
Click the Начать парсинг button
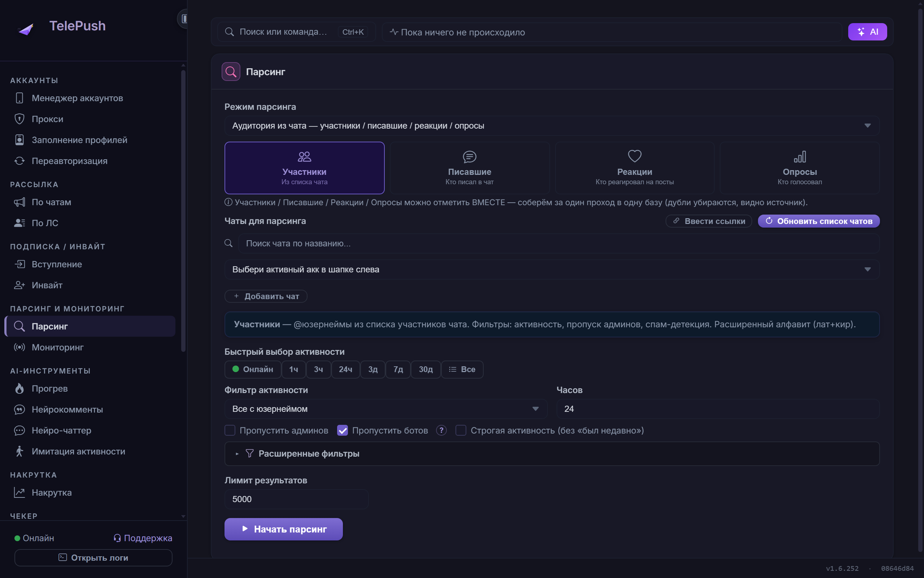point(284,529)
